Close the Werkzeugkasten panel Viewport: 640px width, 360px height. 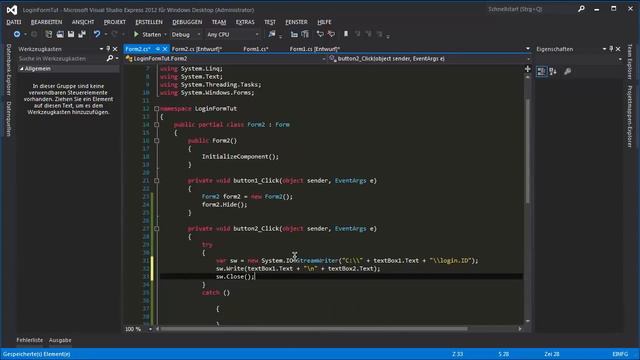click(x=115, y=49)
